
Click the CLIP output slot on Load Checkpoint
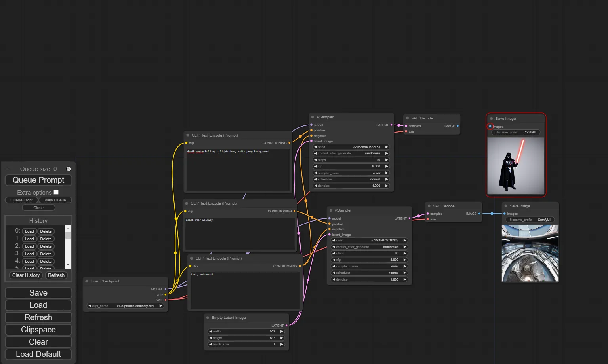tap(166, 295)
